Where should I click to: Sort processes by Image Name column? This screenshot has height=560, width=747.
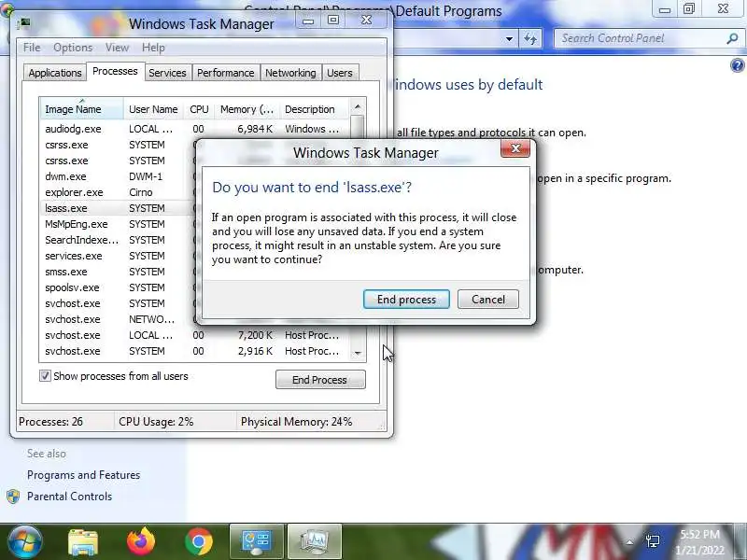[x=81, y=109]
